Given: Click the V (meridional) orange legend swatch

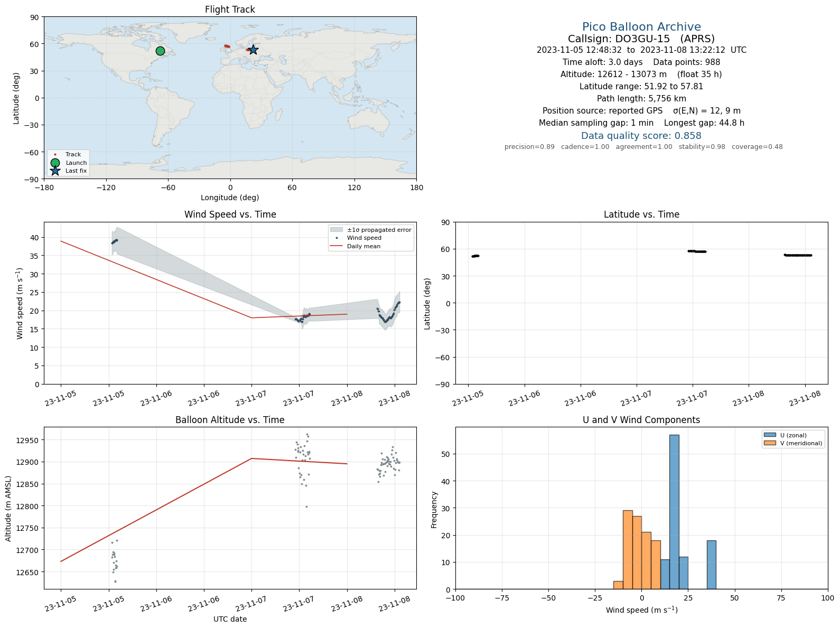Looking at the screenshot, I should (x=770, y=443).
